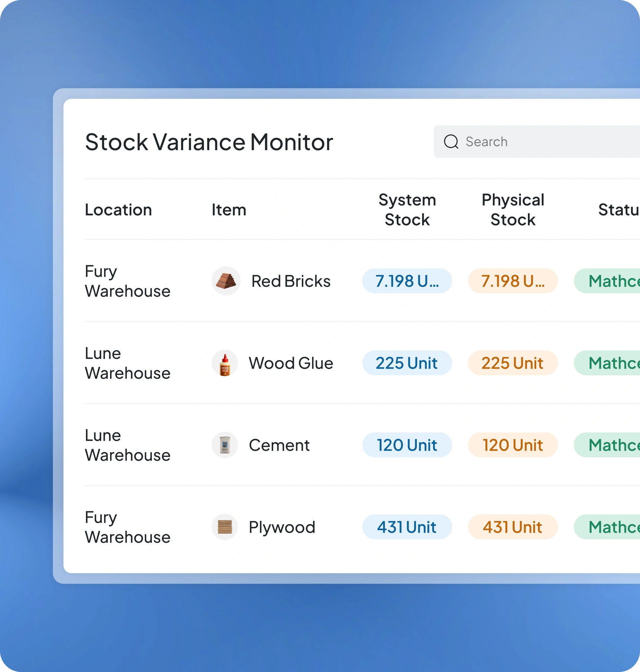Click the Cement bag icon
Screen dimensions: 640x672
coord(225,445)
